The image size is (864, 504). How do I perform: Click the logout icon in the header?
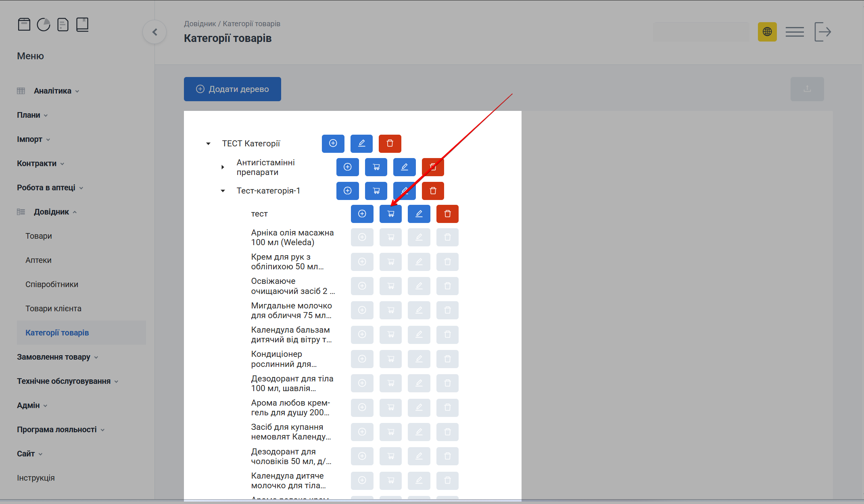[822, 32]
